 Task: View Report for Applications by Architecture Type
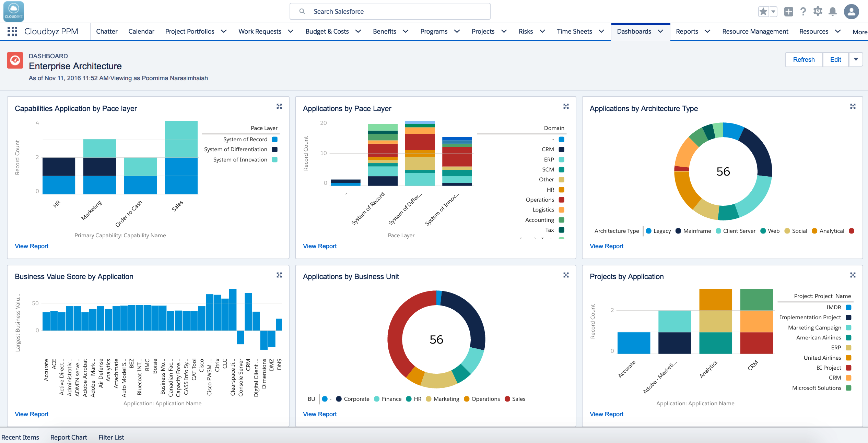pyautogui.click(x=607, y=246)
